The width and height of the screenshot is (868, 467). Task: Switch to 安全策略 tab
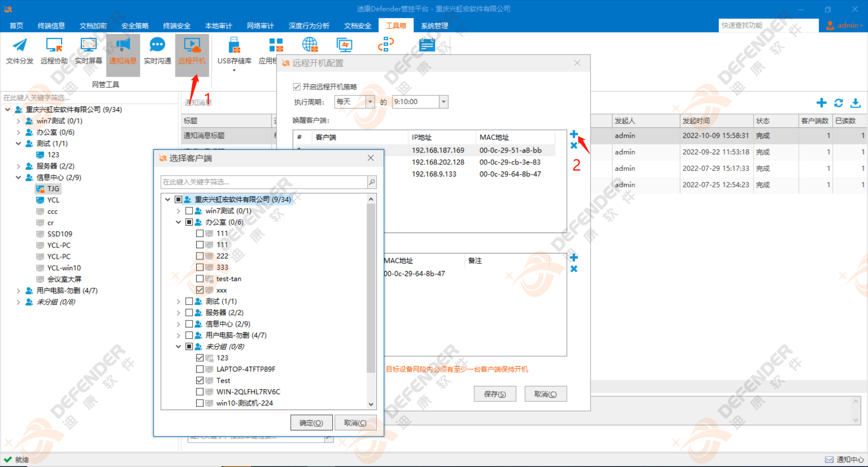[135, 26]
